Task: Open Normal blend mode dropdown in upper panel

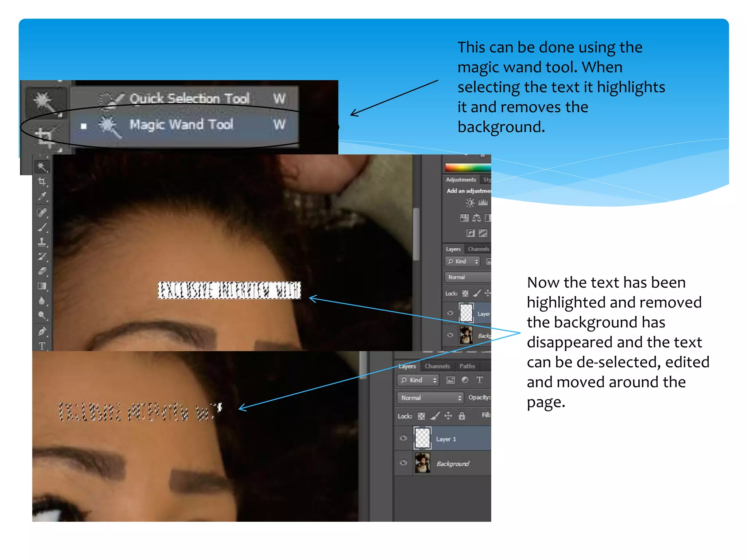Action: coord(468,277)
